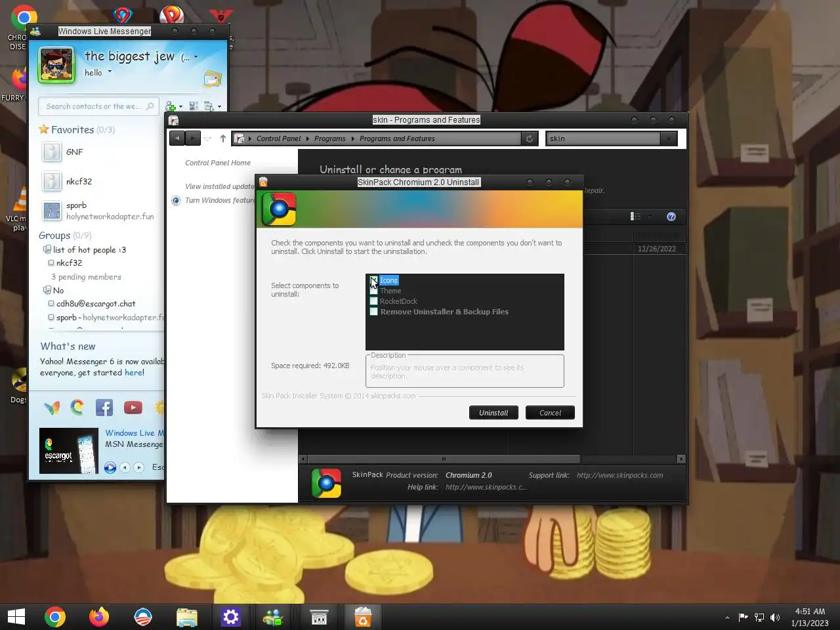Click the escargot ad thumbnail

(x=69, y=451)
